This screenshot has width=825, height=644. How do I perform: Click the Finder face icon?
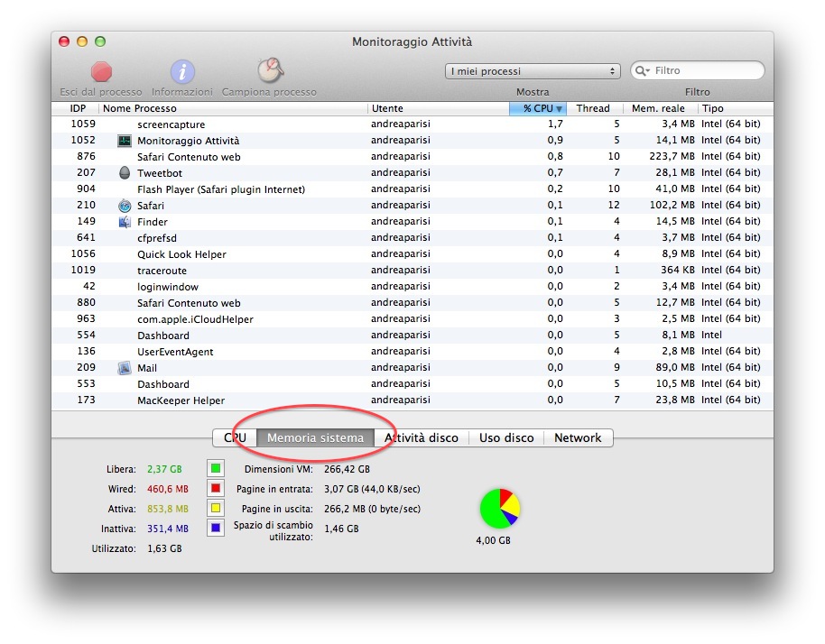125,222
